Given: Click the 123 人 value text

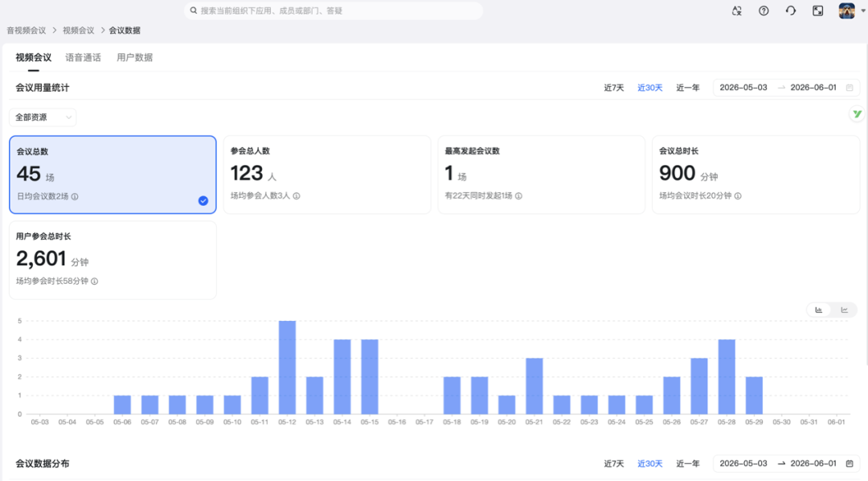Looking at the screenshot, I should tap(253, 174).
